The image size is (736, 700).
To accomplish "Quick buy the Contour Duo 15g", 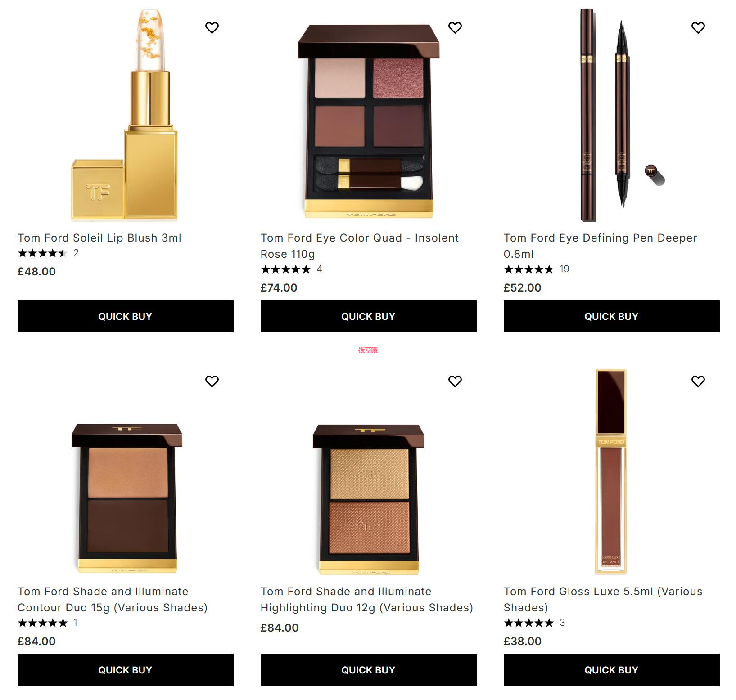I will point(126,670).
